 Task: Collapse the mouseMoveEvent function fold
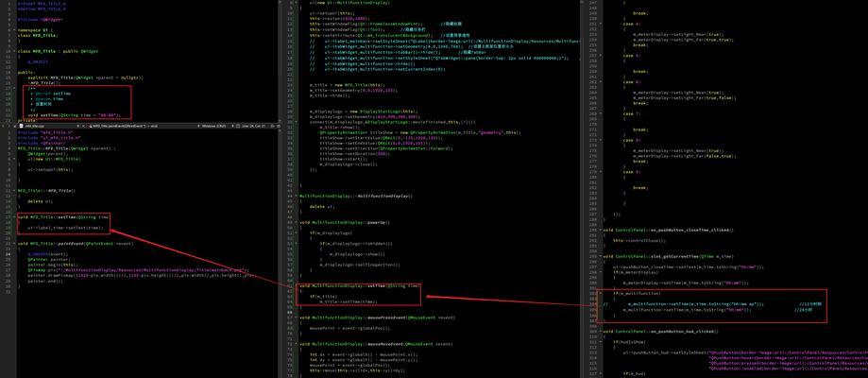[298, 344]
